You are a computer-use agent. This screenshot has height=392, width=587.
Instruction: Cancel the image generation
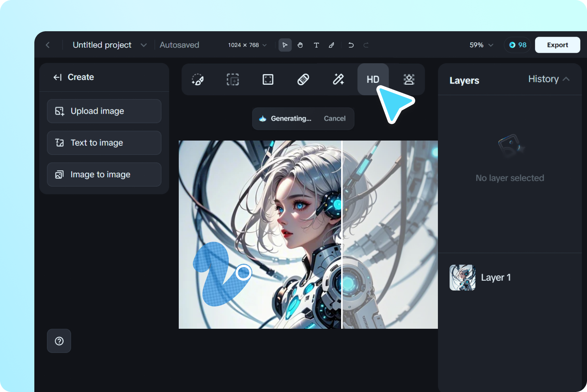(x=334, y=118)
